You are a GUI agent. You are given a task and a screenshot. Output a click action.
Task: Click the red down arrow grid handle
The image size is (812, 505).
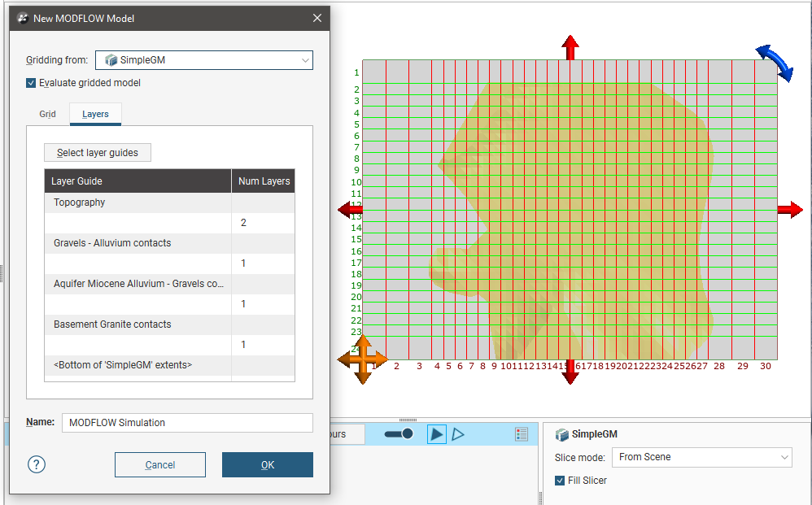coord(570,372)
